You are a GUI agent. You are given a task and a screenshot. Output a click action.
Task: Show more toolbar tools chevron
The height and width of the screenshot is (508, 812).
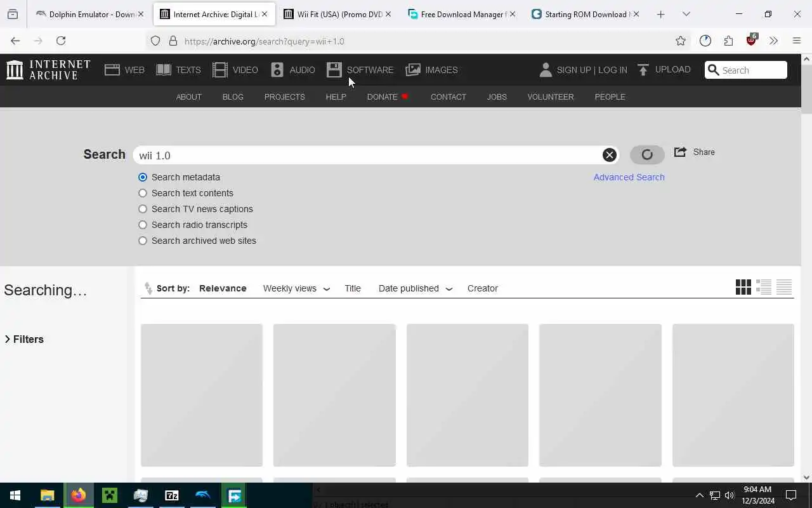773,41
